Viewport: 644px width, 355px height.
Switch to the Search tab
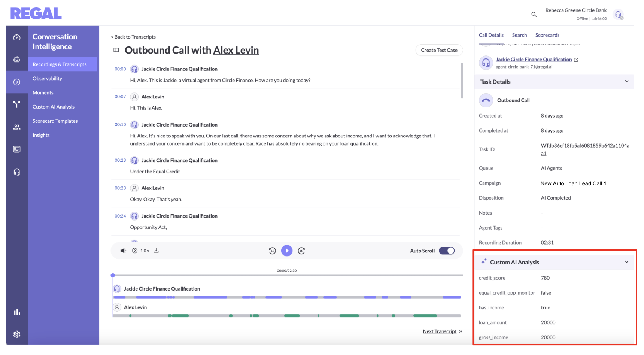tap(519, 35)
